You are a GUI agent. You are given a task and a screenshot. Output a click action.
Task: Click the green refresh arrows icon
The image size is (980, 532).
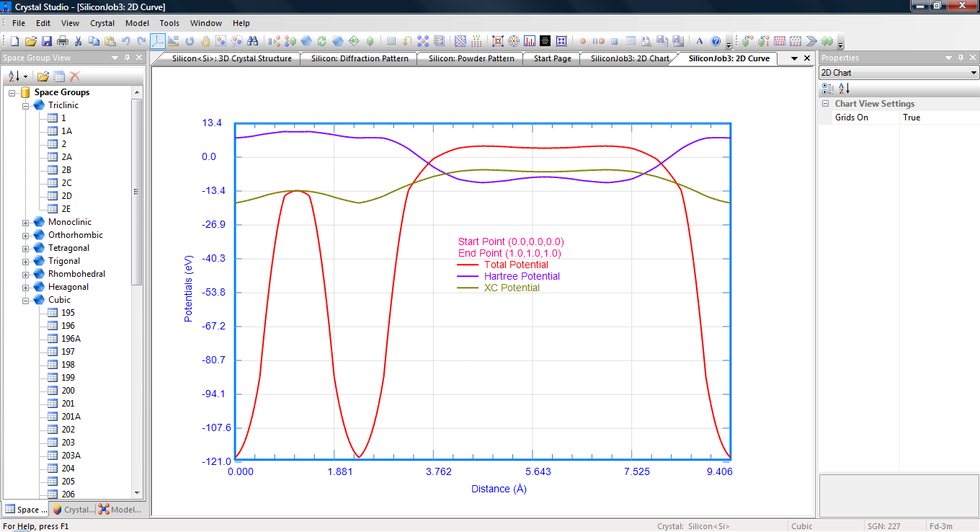pyautogui.click(x=322, y=41)
